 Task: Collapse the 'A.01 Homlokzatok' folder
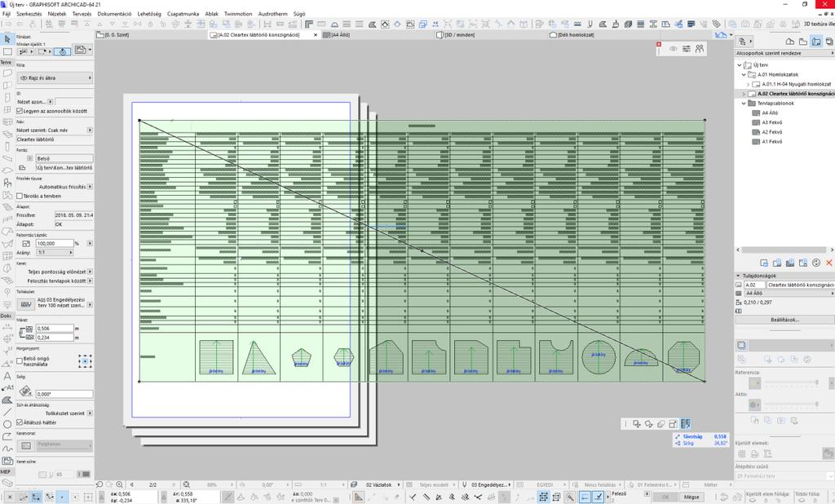pyautogui.click(x=744, y=74)
